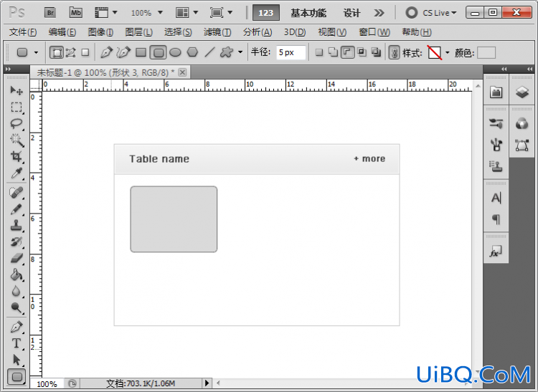The image size is (538, 392).
Task: Open the Layers panel icon
Action: 522,92
